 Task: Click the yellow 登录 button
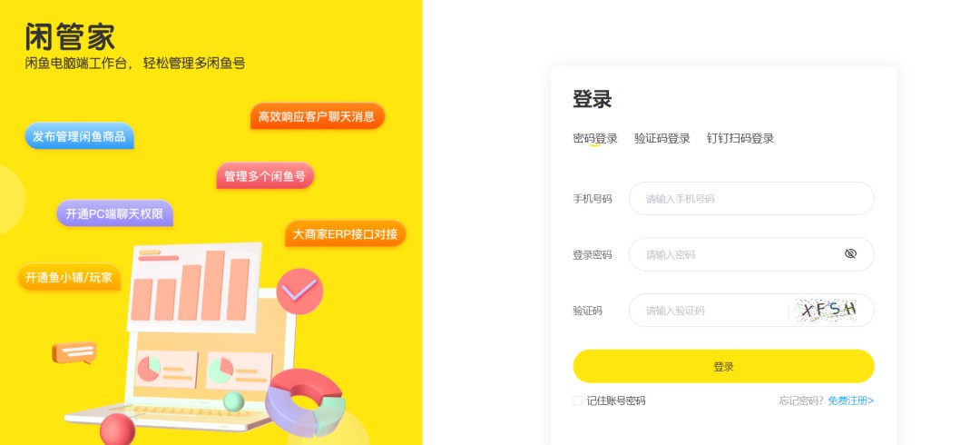click(x=723, y=366)
